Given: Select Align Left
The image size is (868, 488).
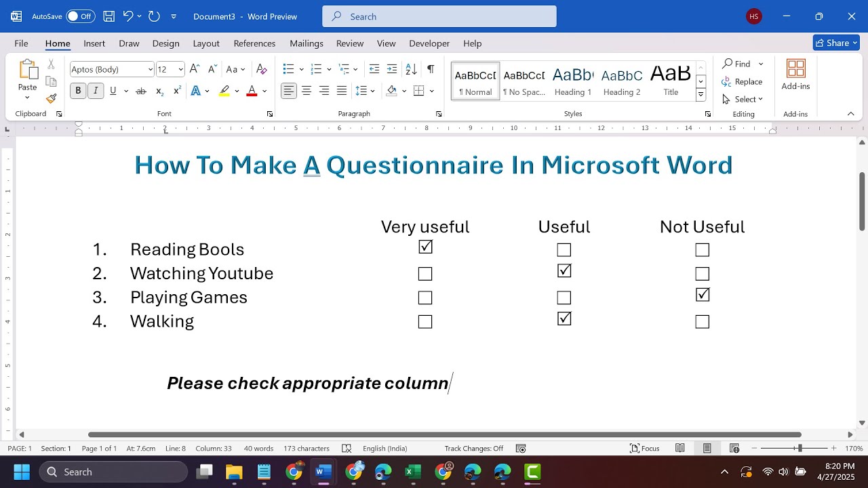Looking at the screenshot, I should click(289, 91).
